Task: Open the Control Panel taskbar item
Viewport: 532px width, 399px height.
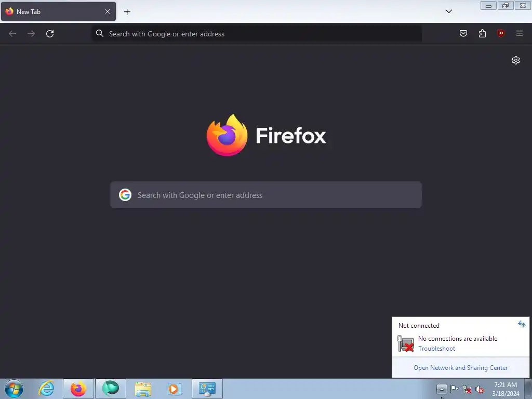Action: 207,389
